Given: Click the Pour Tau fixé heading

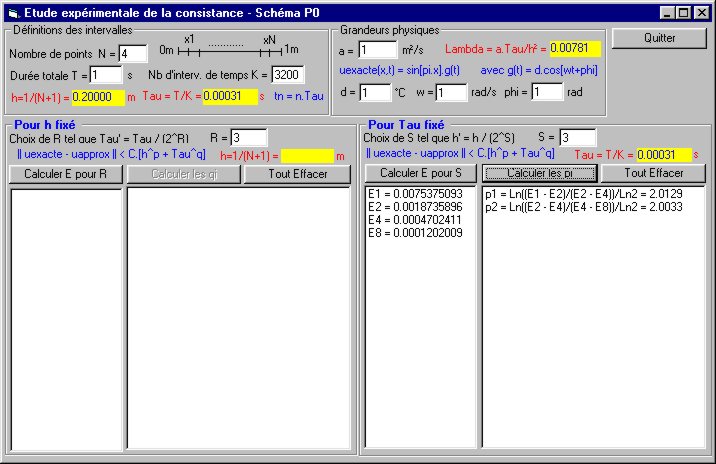Looking at the screenshot, I should [406, 125].
